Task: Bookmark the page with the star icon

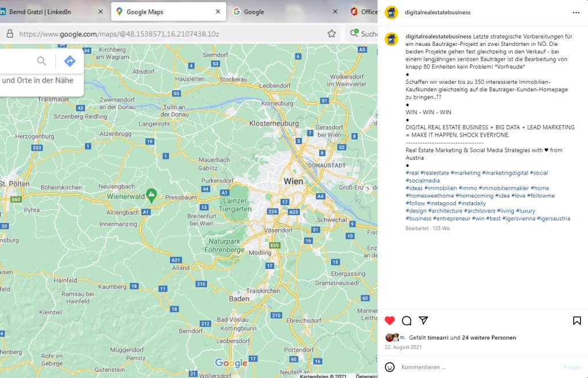Action: [x=331, y=34]
